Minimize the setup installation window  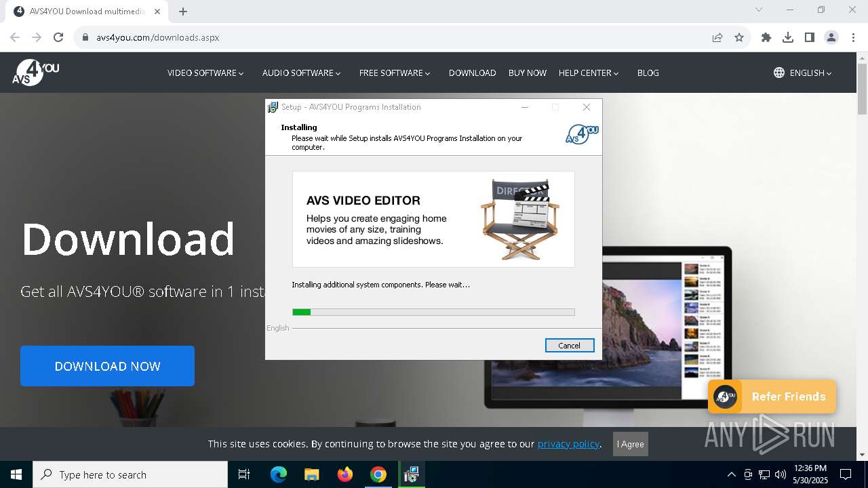525,107
